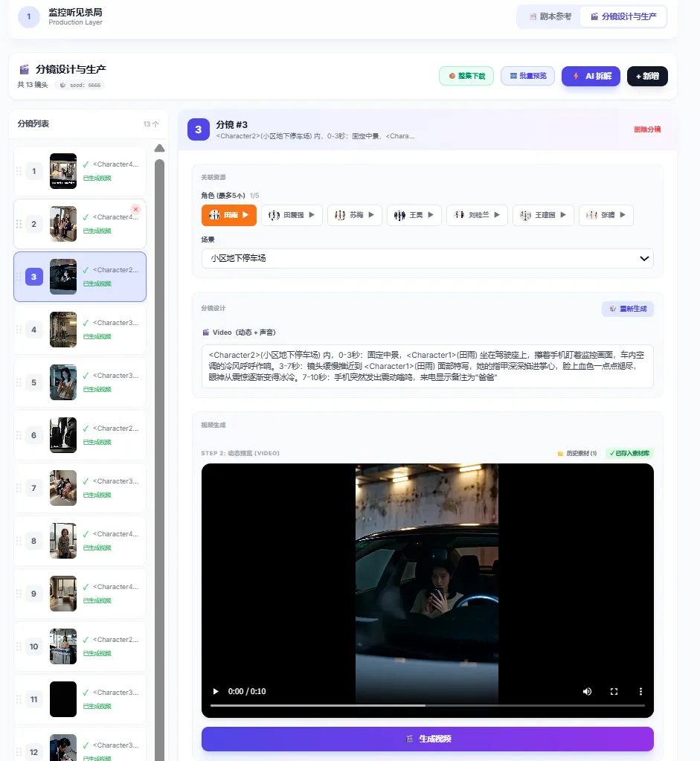Screen dimensions: 700x761
Task: Select the 田震强 character chip
Action: click(x=292, y=215)
